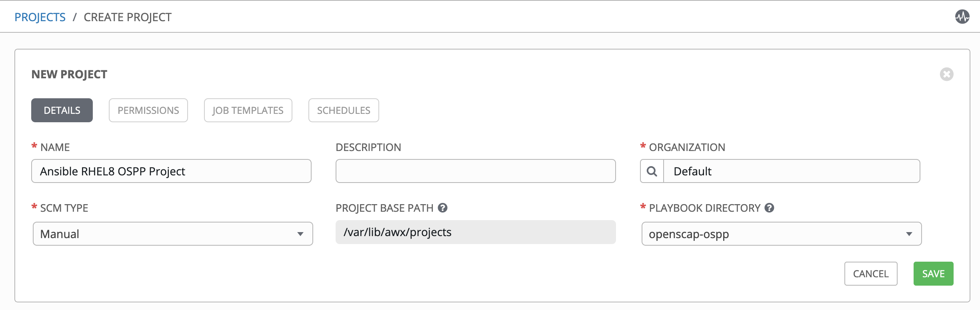Click the green Save button
The height and width of the screenshot is (310, 980).
(933, 274)
